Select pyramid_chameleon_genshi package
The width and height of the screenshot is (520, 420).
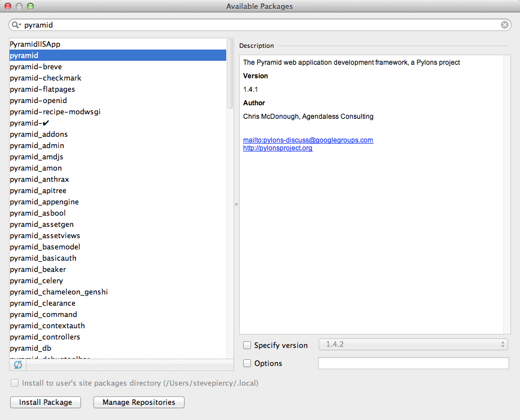118,292
